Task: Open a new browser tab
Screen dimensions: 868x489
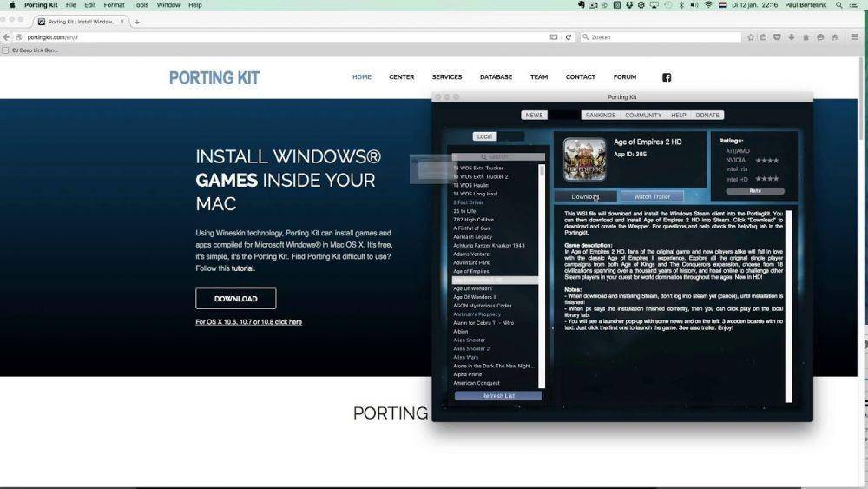Action: click(137, 23)
